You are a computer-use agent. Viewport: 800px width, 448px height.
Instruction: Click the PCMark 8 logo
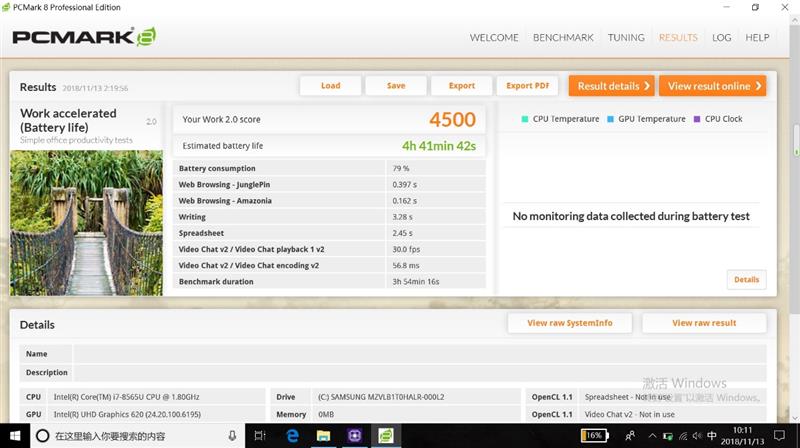pyautogui.click(x=84, y=37)
